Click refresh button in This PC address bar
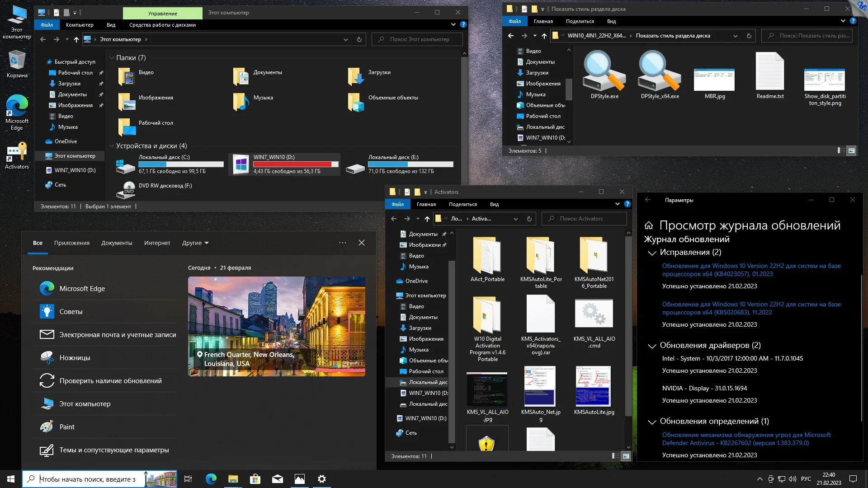Image resolution: width=868 pixels, height=488 pixels. (x=359, y=39)
